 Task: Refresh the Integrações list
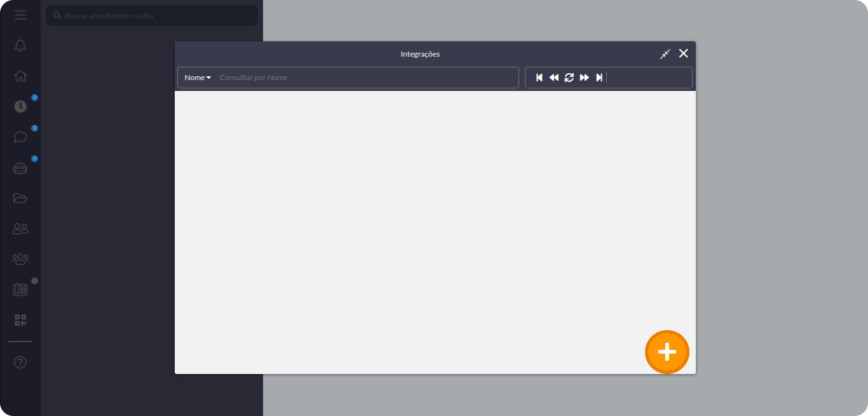pyautogui.click(x=569, y=78)
